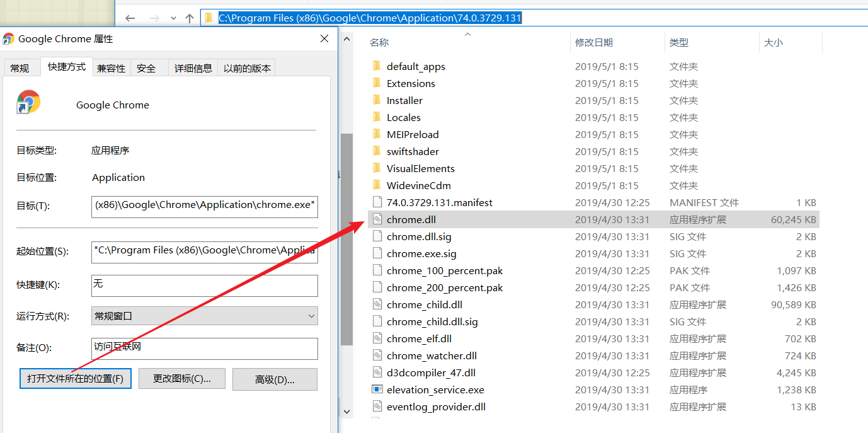
Task: Click the chrome.exe.sig file icon
Action: (x=377, y=253)
